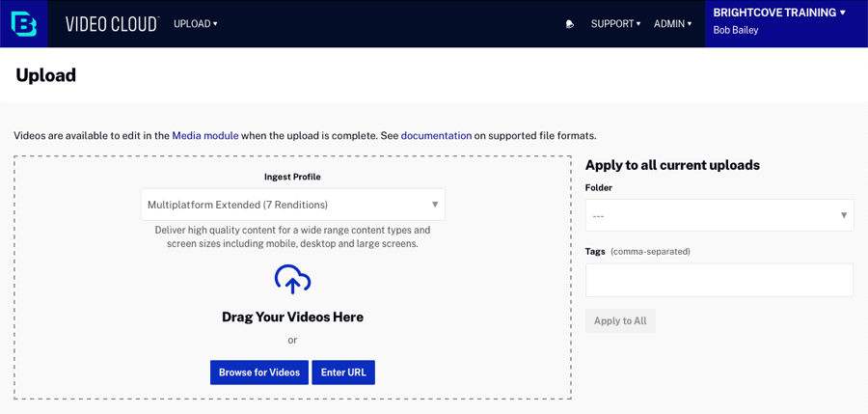Click the Drag Your Videos Here dropzone text
868x414 pixels.
[x=292, y=317]
